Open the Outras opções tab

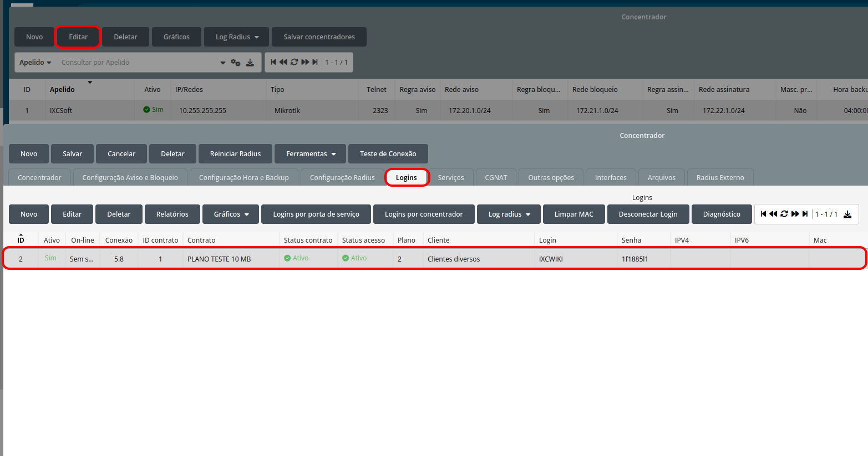(551, 177)
